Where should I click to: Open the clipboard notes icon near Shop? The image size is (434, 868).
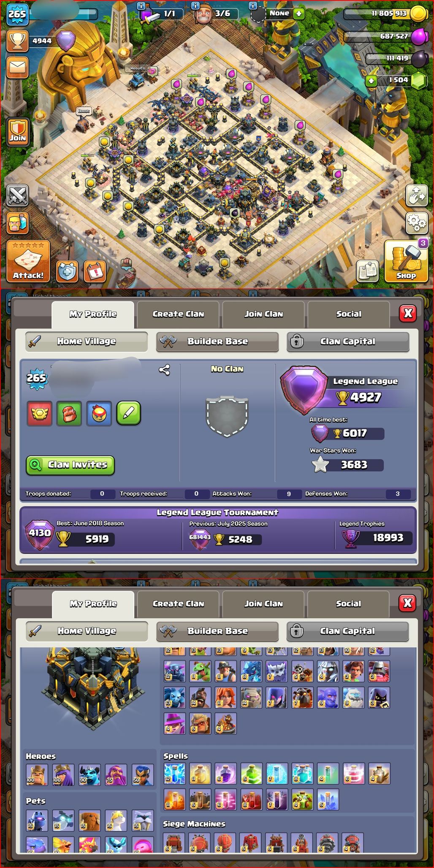pyautogui.click(x=368, y=270)
